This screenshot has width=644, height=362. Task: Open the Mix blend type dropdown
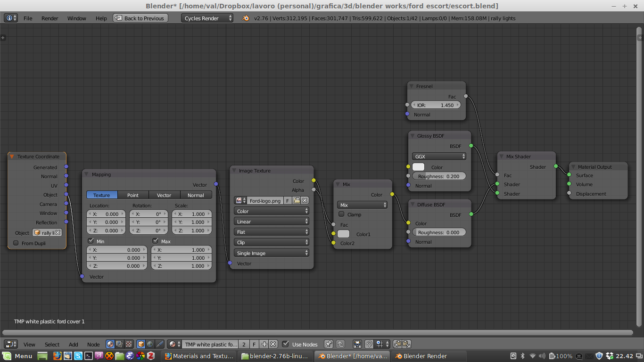coord(363,205)
